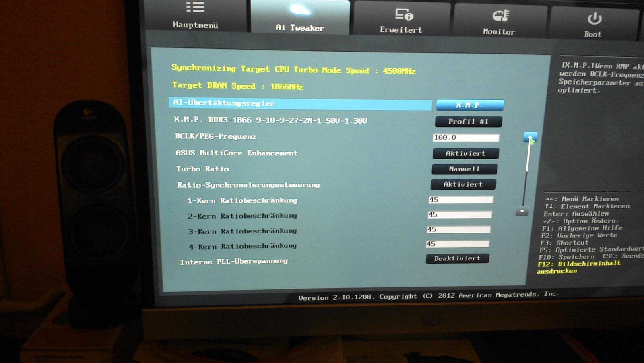Screen dimensions: 644x363
Task: Select the 4-Kern Ratiobeschränkung label
Action: [x=243, y=246]
